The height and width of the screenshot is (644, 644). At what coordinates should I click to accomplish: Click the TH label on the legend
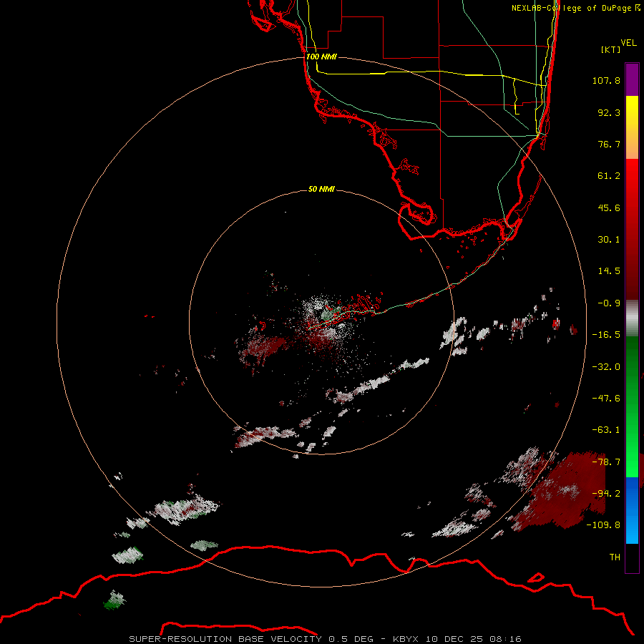pyautogui.click(x=615, y=557)
